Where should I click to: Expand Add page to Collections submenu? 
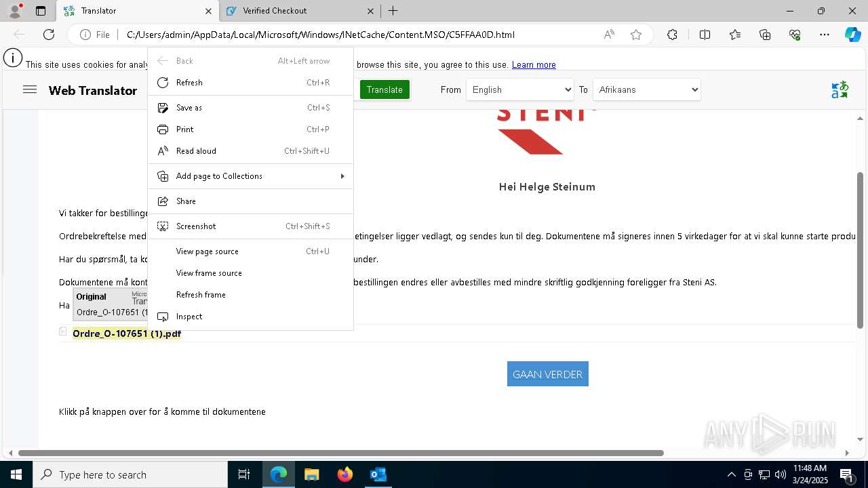click(250, 176)
